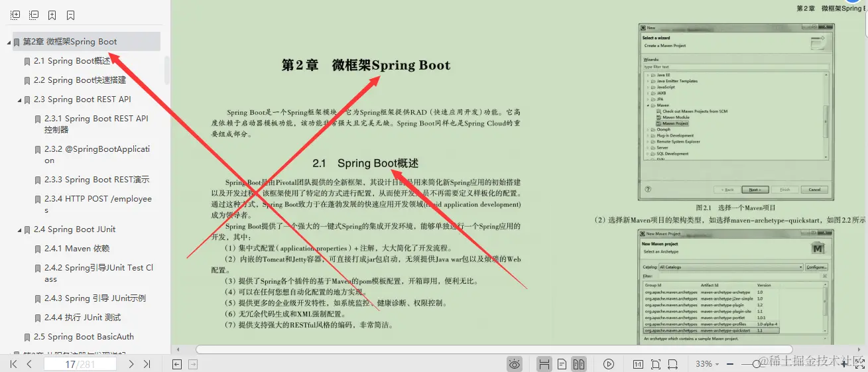868x372 pixels.
Task: Open bookmark 2.1 Spring Boot概述
Action: pos(72,61)
